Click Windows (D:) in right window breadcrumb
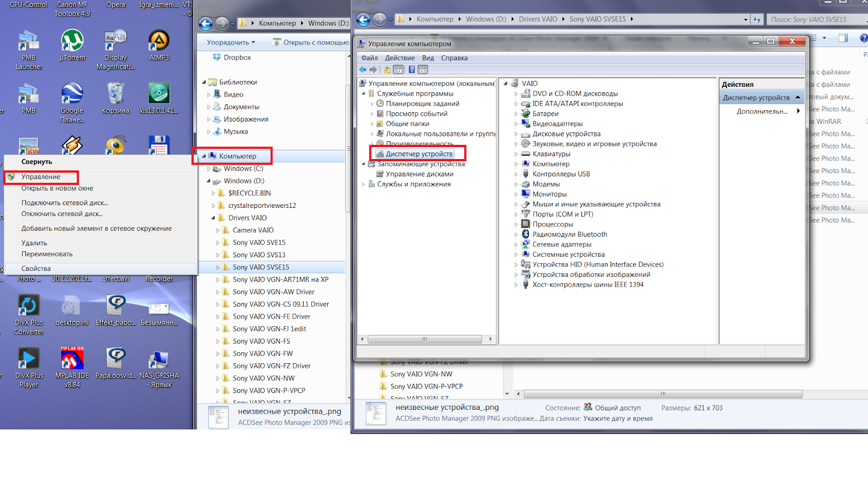Image resolution: width=868 pixels, height=482 pixels. click(x=486, y=19)
